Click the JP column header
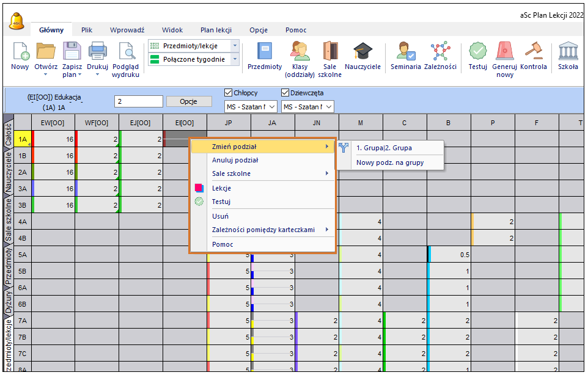Image resolution: width=588 pixels, height=375 pixels. click(x=229, y=123)
